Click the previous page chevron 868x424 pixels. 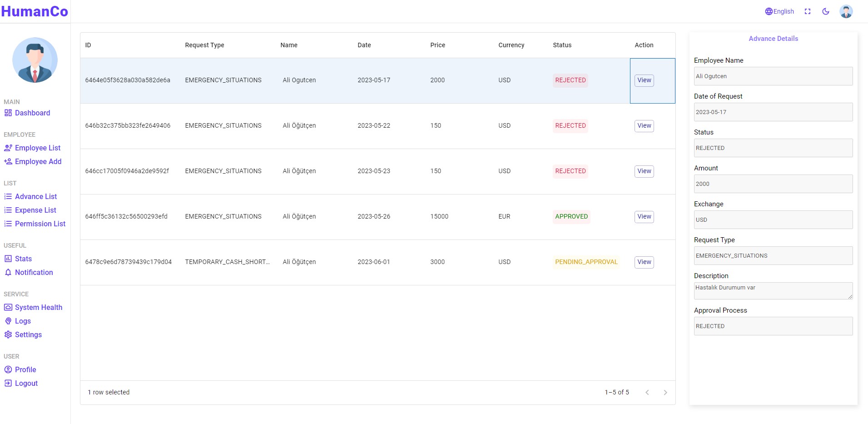pyautogui.click(x=647, y=392)
